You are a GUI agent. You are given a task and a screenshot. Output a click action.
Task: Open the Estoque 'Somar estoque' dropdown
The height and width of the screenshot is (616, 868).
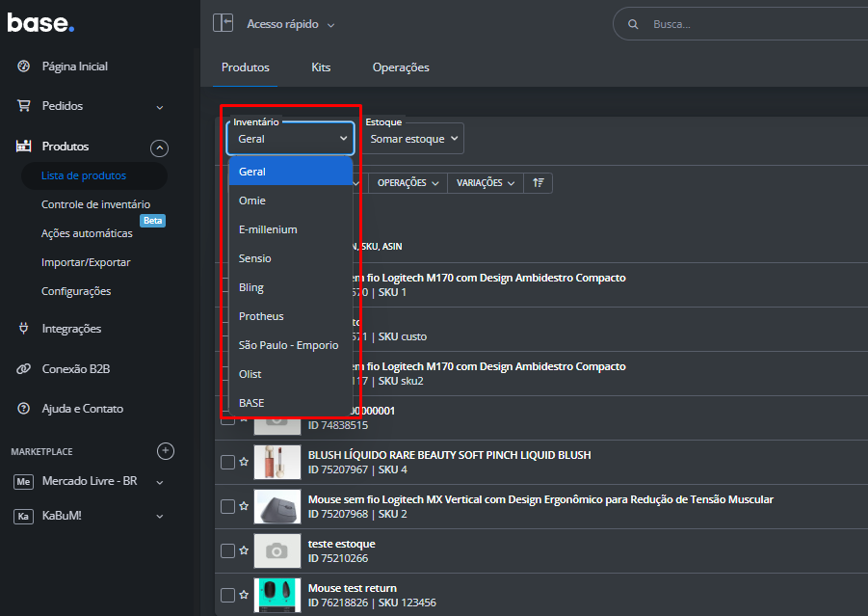pyautogui.click(x=413, y=139)
